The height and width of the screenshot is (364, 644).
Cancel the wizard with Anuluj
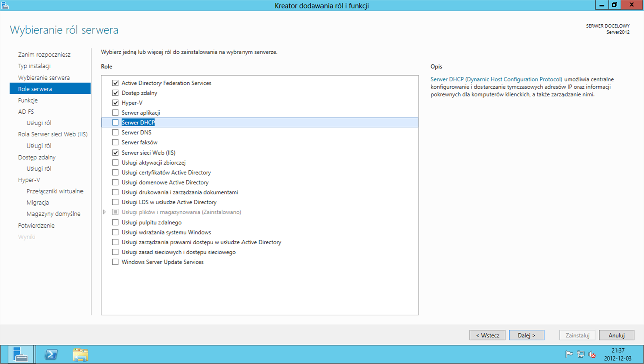pyautogui.click(x=616, y=335)
